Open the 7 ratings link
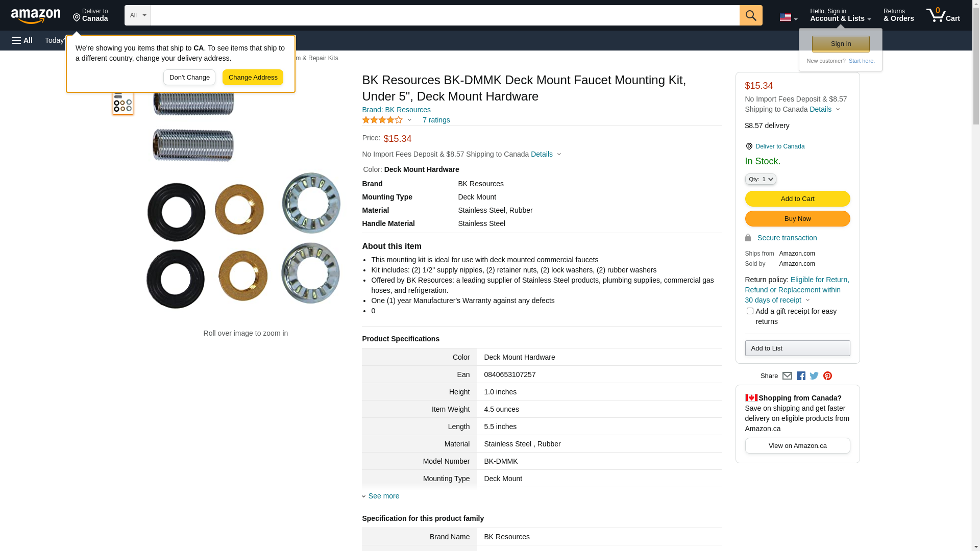Image resolution: width=980 pixels, height=551 pixels. (x=436, y=120)
